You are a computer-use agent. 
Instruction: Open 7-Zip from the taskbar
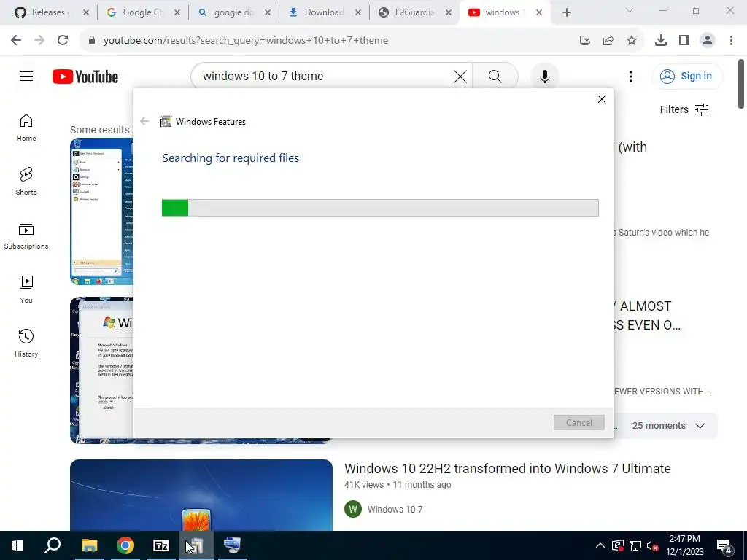pos(161,545)
